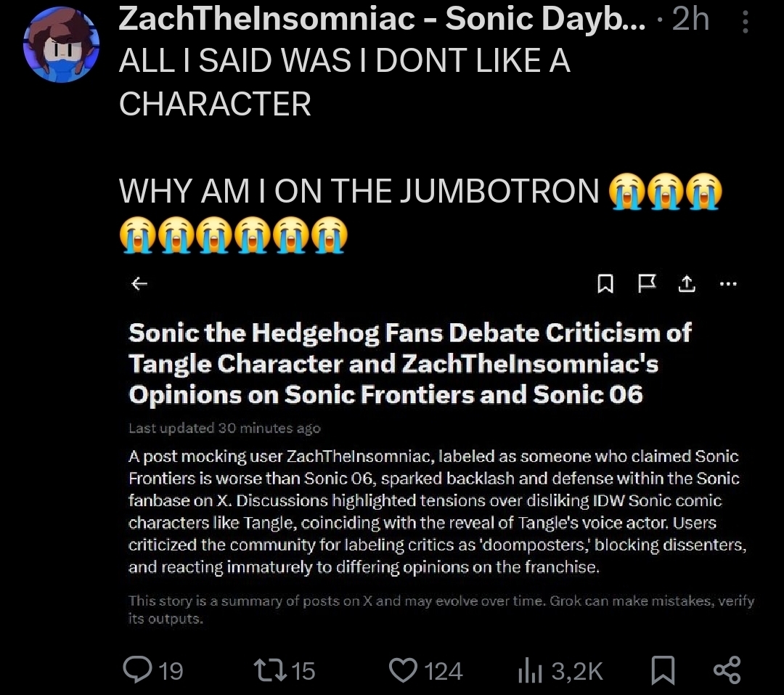The height and width of the screenshot is (695, 784).
Task: Open the 2h timestamp link
Action: pos(691,20)
